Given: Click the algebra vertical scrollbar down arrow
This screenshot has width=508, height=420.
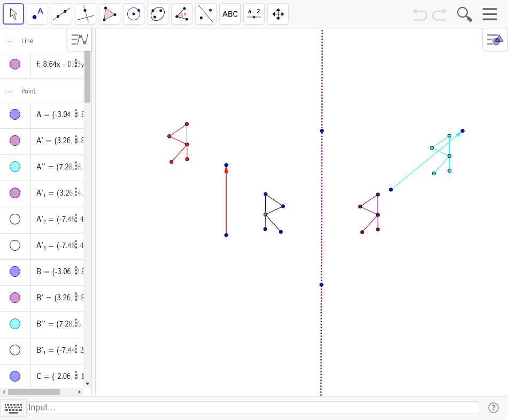Looking at the screenshot, I should click(x=87, y=384).
